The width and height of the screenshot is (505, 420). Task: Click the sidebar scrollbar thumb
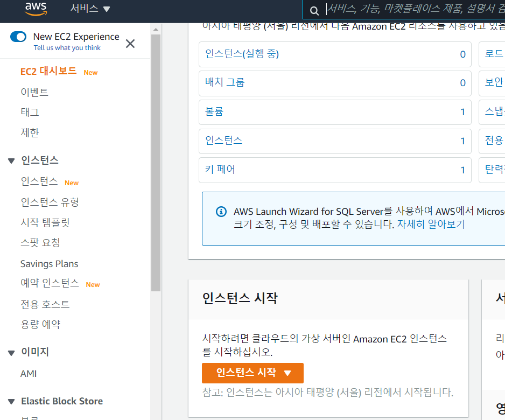pyautogui.click(x=156, y=163)
